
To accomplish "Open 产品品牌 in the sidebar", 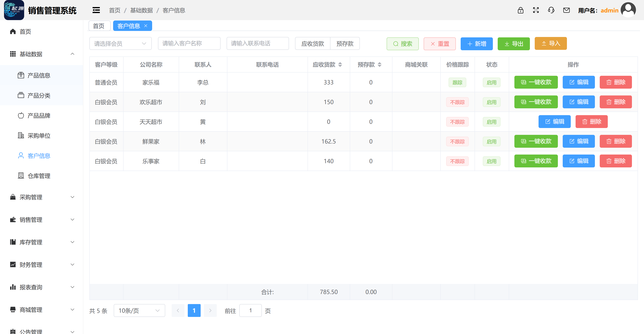I will [x=41, y=115].
